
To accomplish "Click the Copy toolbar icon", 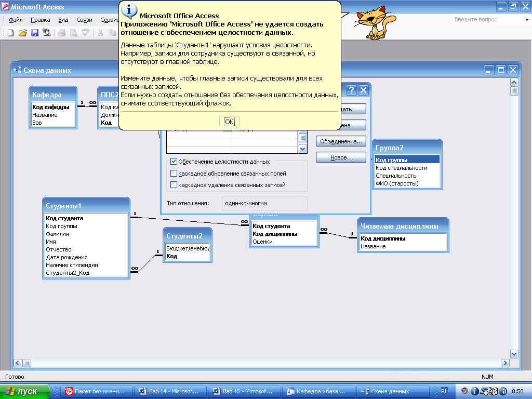I will (x=112, y=33).
